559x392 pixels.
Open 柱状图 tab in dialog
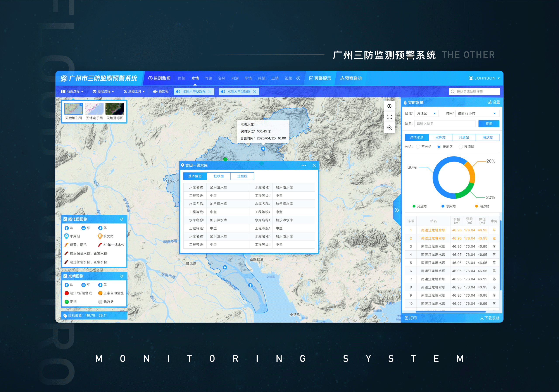pos(218,176)
